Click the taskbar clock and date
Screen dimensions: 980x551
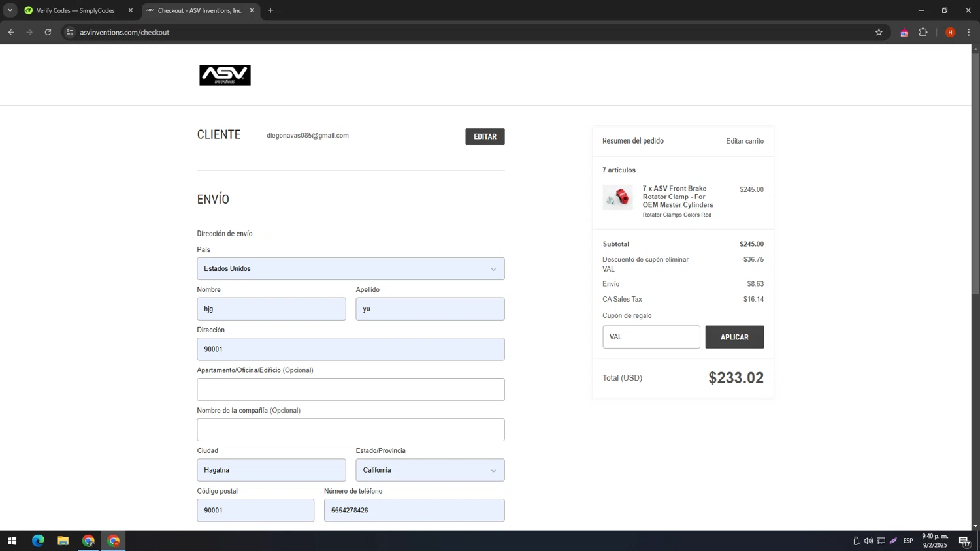[x=934, y=541]
